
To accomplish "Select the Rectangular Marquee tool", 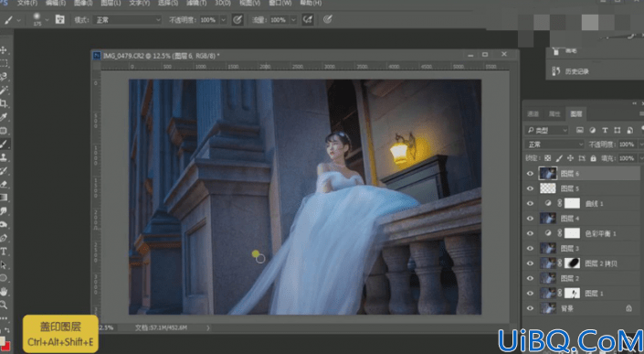I will pos(4,63).
